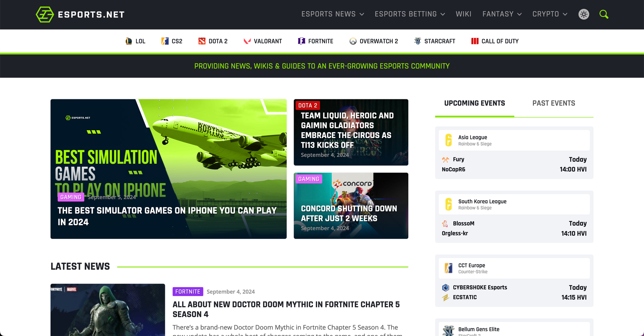The width and height of the screenshot is (644, 336).
Task: Click the September 4, 2024 Fortnite date
Action: click(231, 292)
